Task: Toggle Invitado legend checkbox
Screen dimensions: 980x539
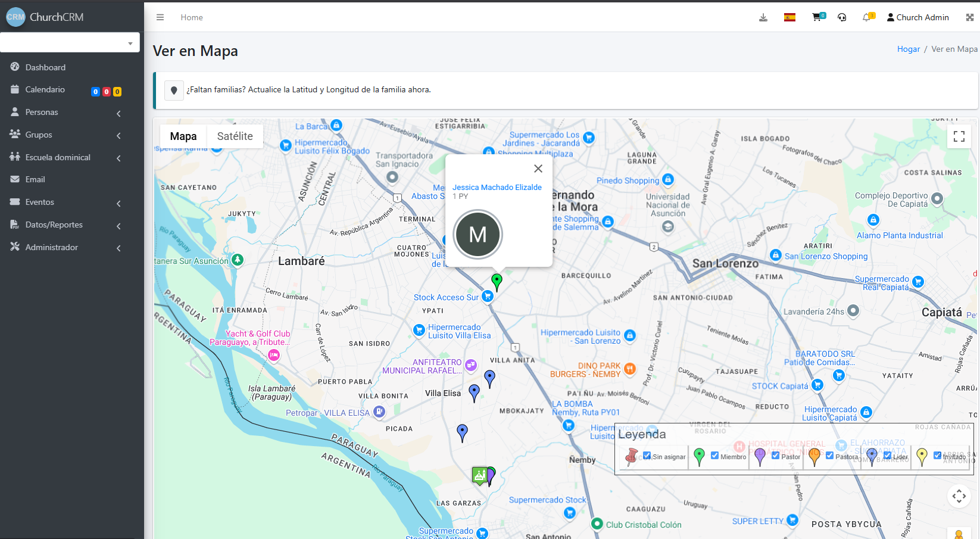Action: tap(938, 456)
